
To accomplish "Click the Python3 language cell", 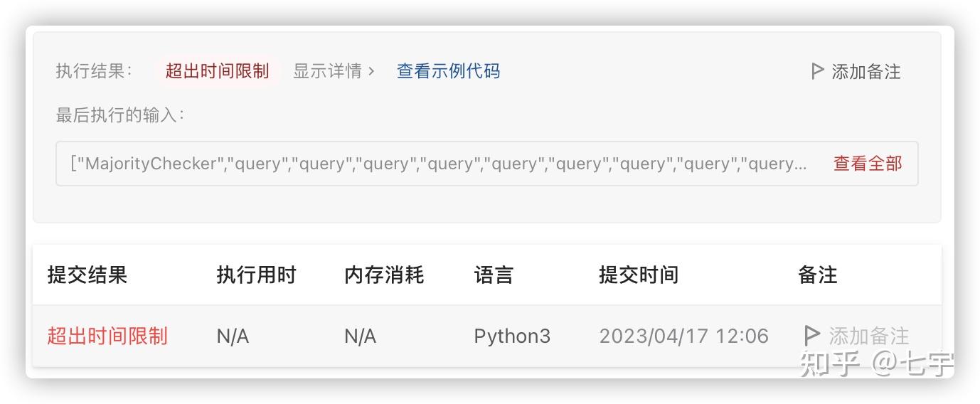I will (x=512, y=336).
